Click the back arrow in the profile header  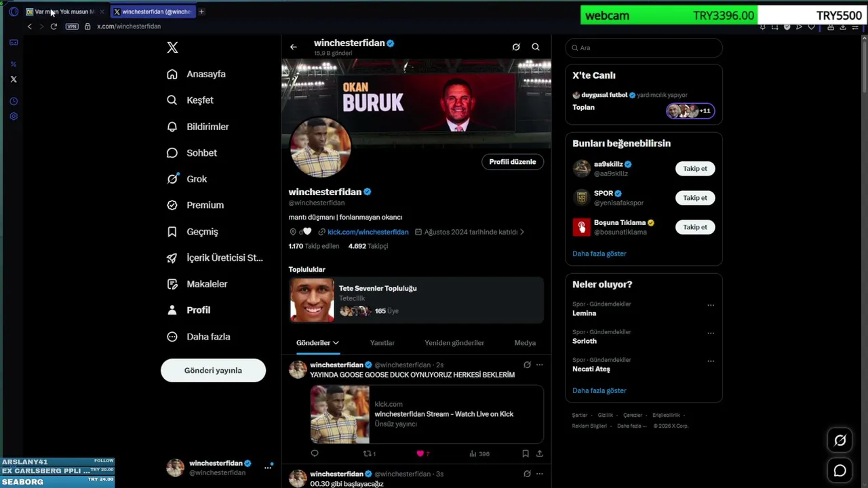tap(293, 47)
